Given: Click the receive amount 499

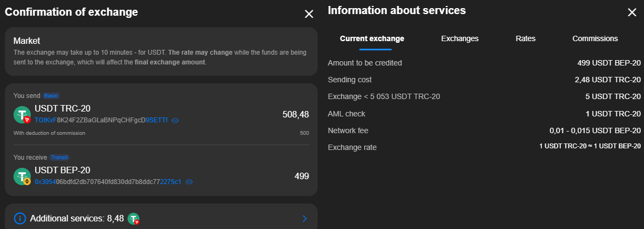Looking at the screenshot, I should coord(302,176).
